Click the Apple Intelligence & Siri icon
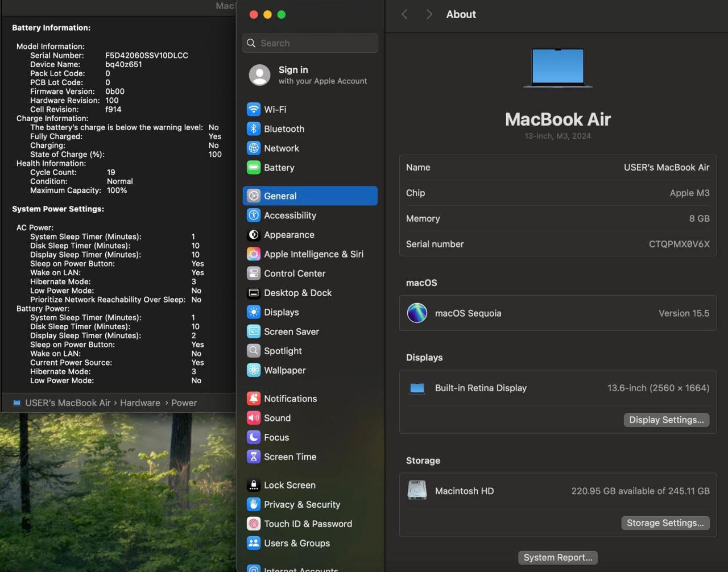728x572 pixels. (254, 254)
